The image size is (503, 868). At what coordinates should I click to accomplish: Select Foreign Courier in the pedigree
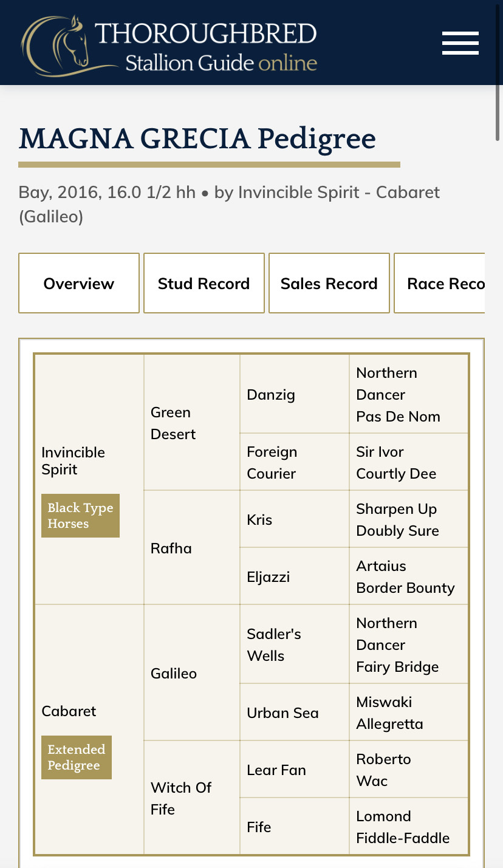click(272, 462)
